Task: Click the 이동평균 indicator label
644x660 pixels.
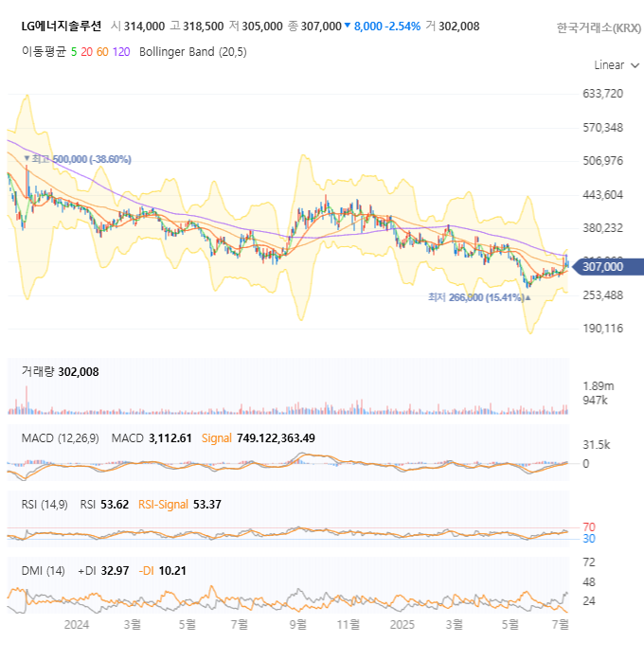Action: pyautogui.click(x=44, y=52)
